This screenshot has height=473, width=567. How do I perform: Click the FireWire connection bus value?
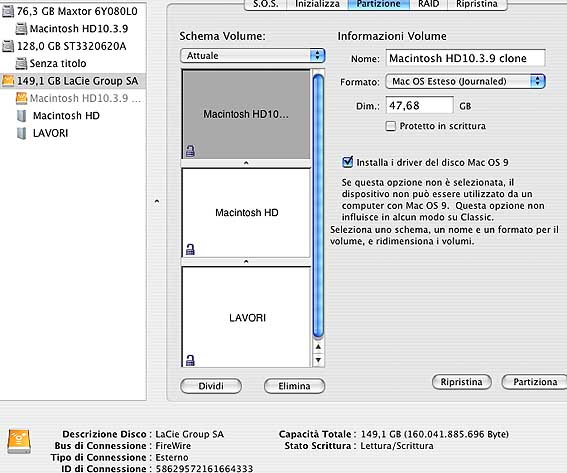click(173, 446)
